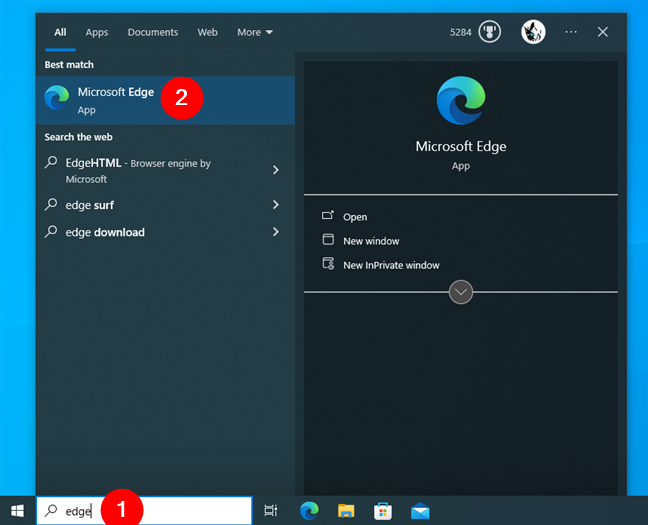Switch to the Apps tab

tap(97, 32)
